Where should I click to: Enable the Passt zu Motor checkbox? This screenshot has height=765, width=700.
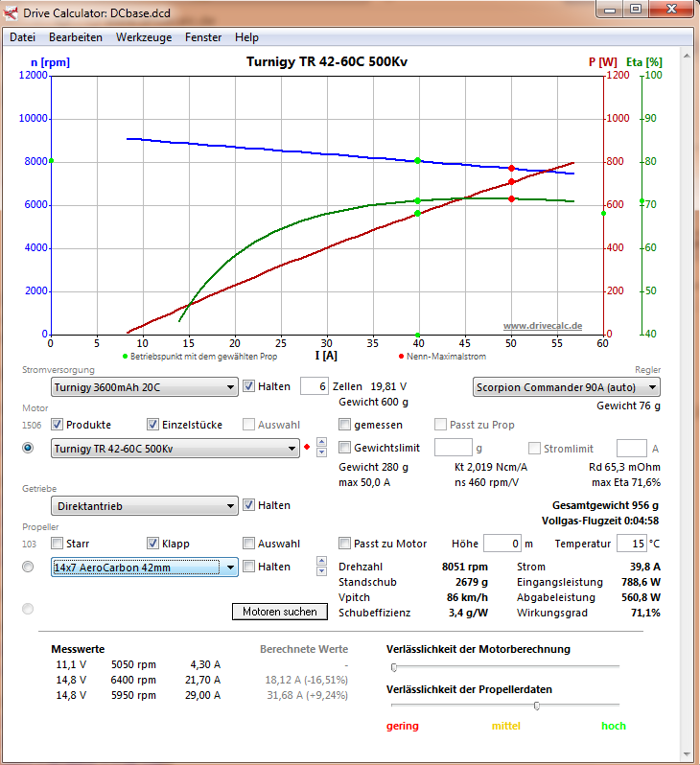(344, 543)
